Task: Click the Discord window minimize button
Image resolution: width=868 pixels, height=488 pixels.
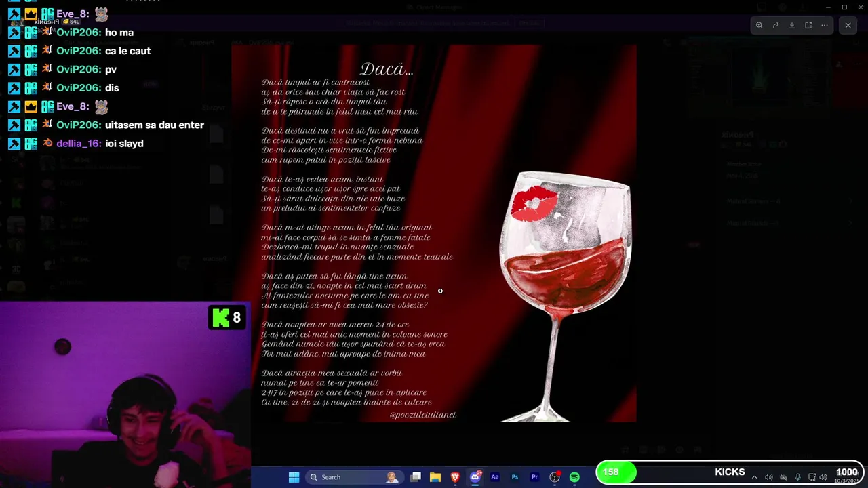Action: click(x=828, y=7)
